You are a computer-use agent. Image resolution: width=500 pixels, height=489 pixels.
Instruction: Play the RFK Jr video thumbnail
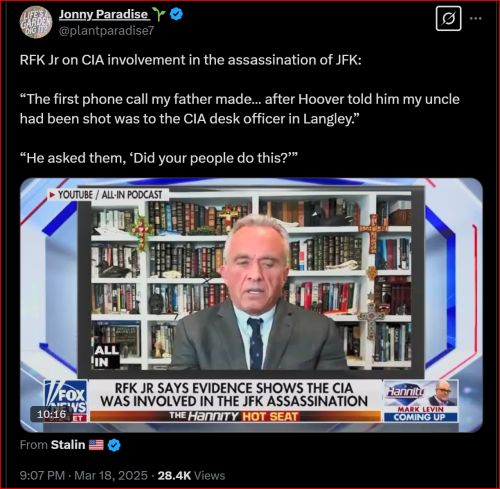(251, 305)
